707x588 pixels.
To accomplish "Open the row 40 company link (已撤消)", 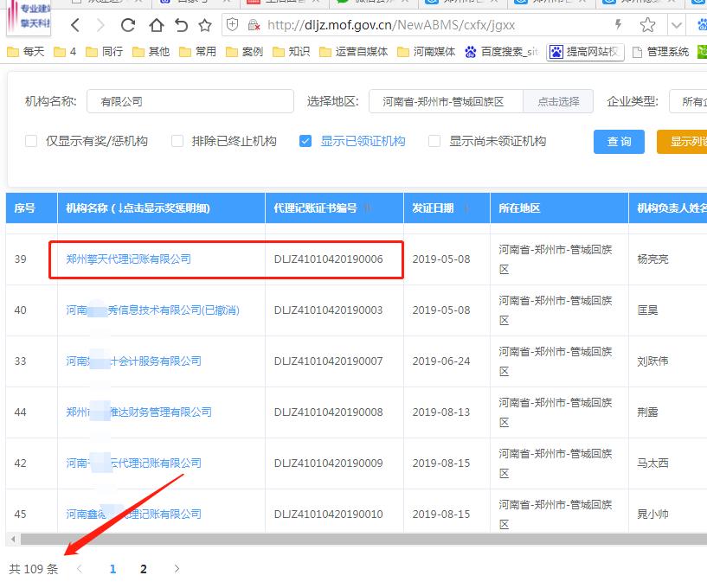I will click(x=153, y=310).
